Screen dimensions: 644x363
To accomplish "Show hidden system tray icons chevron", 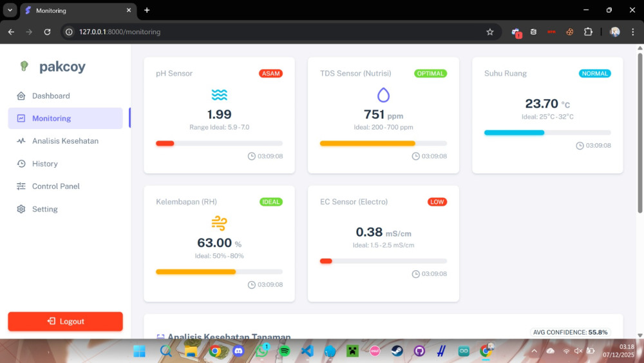I will (x=534, y=351).
